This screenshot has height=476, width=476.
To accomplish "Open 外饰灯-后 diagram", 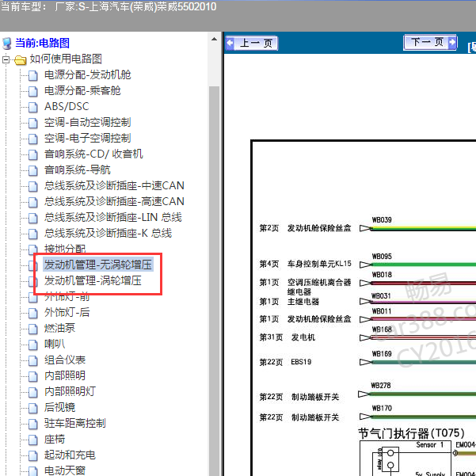I will click(67, 312).
